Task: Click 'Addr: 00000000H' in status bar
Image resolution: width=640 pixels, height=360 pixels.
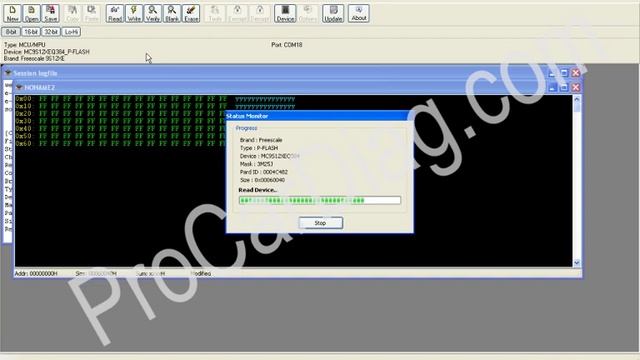Action: (x=36, y=273)
